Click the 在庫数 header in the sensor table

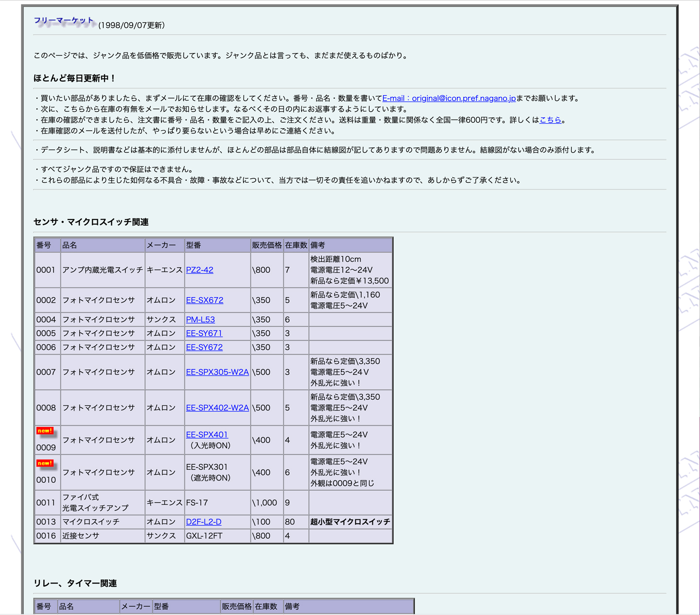(296, 245)
